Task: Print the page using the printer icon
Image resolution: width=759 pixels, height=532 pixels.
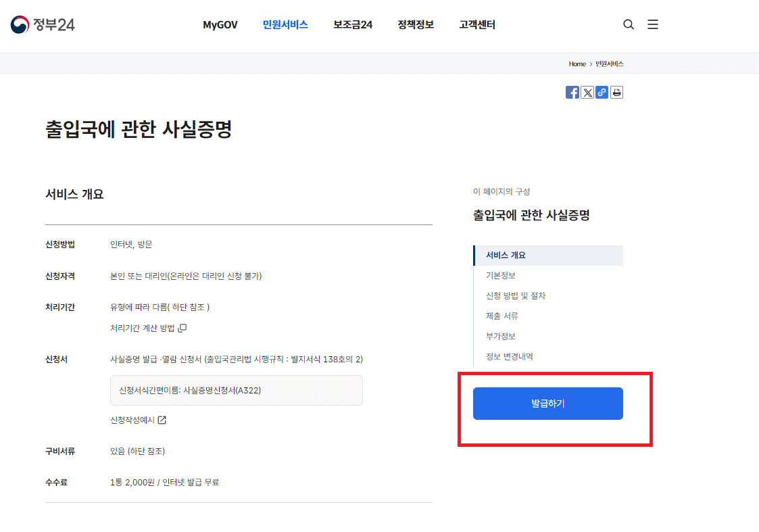Action: click(616, 92)
